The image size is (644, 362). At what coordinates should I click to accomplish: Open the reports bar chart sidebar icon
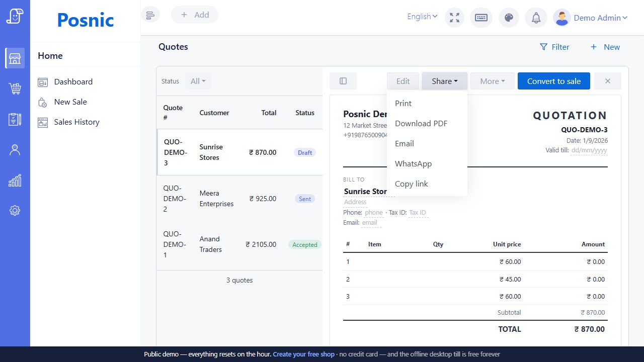coord(15,180)
